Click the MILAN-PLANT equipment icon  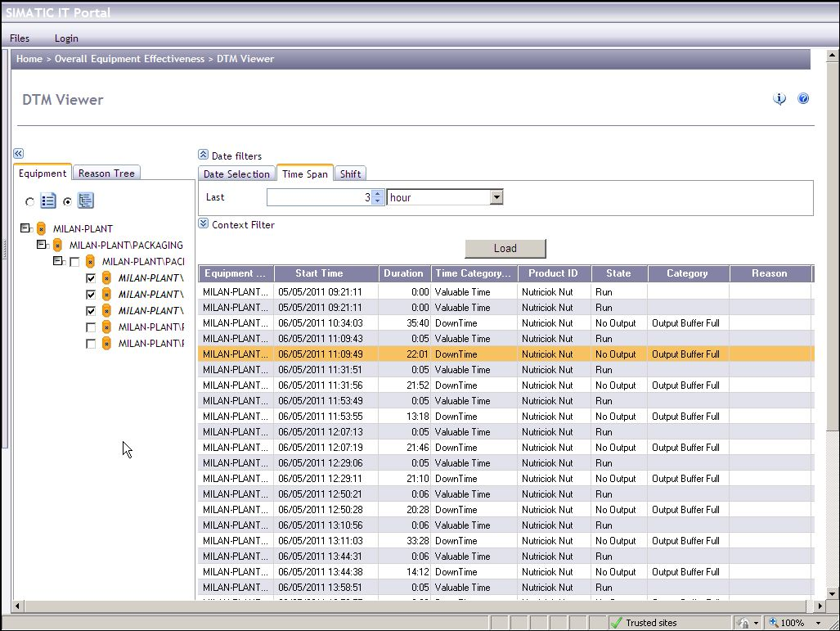tap(40, 229)
